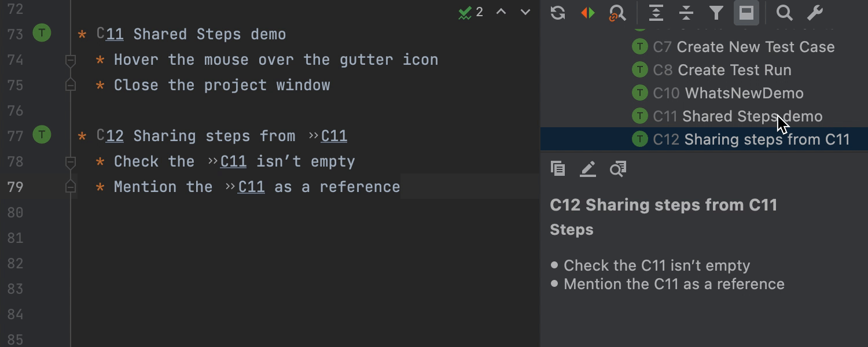Image resolution: width=868 pixels, height=347 pixels.
Task: Open the magnifier search icon in toolbar
Action: point(784,13)
